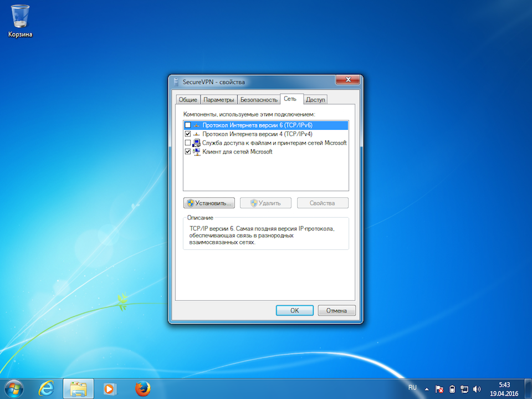Select Клиент для сетей Microsoft row
This screenshot has width=532, height=399.
(266, 152)
